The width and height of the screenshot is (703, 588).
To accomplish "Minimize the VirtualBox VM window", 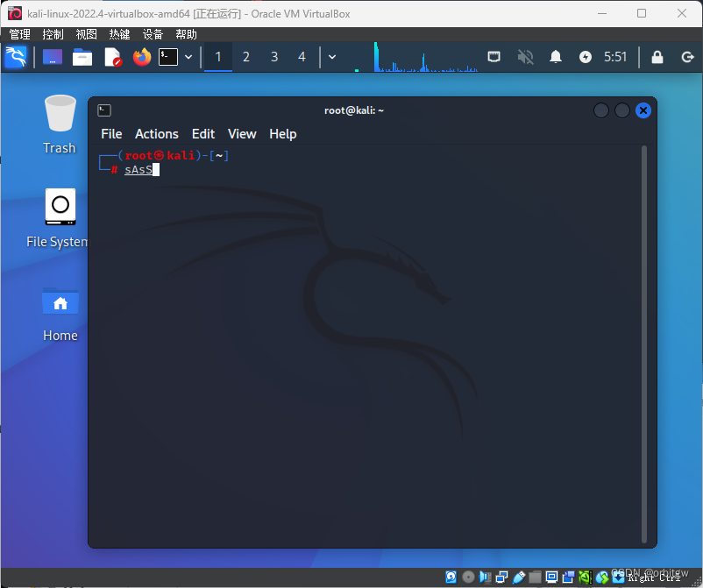I will coord(602,13).
